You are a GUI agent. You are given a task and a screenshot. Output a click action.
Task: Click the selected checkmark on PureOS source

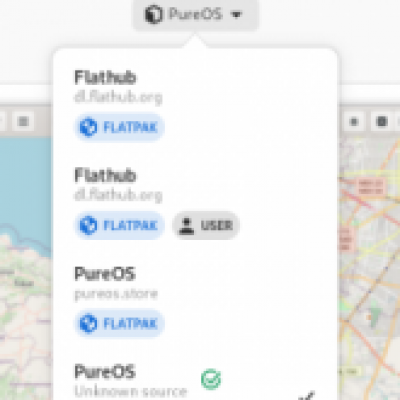[x=307, y=396]
